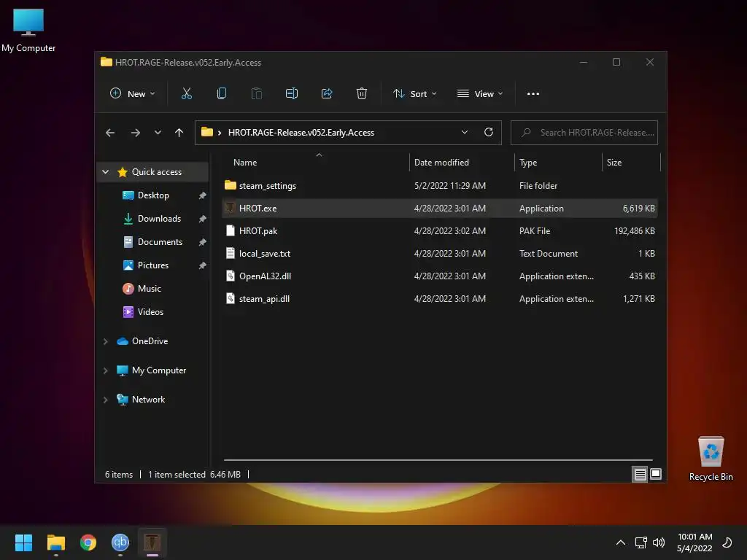Go up one folder level arrow
The height and width of the screenshot is (560, 747).
click(179, 133)
